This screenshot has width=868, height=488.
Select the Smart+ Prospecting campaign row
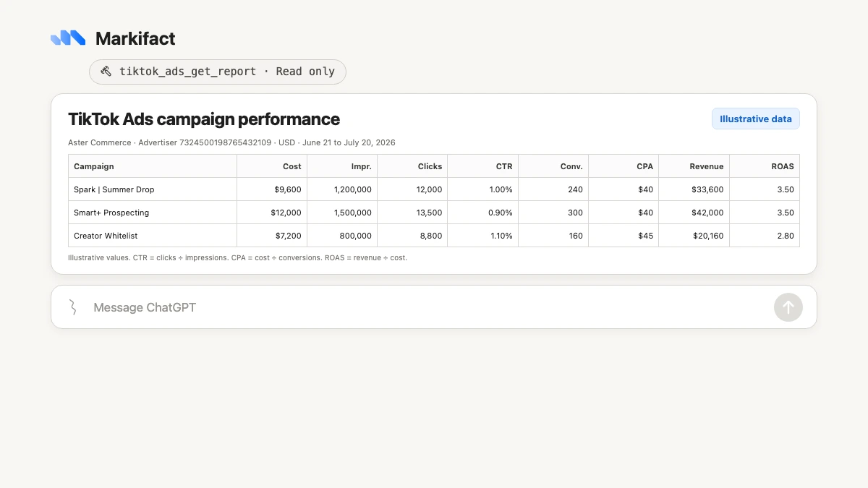pos(434,213)
